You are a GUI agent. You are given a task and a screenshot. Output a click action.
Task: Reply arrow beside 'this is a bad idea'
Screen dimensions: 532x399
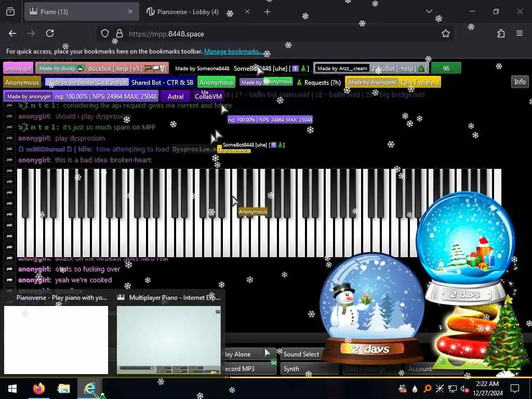[9, 160]
